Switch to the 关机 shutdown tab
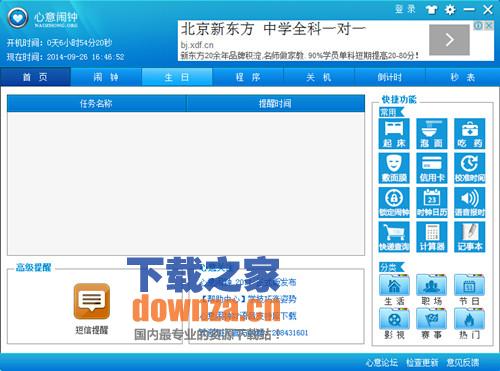 [319, 77]
